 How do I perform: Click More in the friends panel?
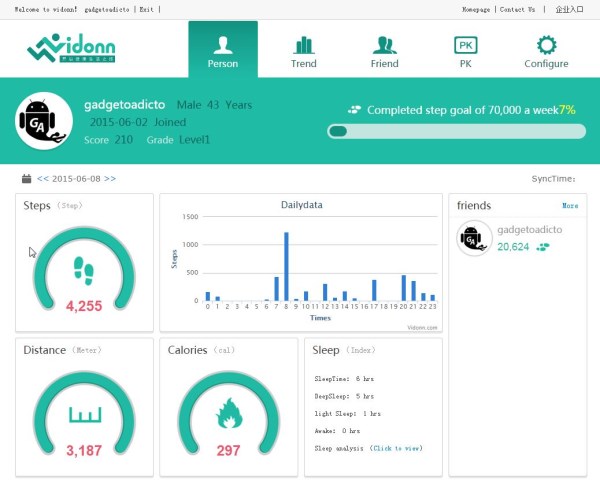point(569,206)
